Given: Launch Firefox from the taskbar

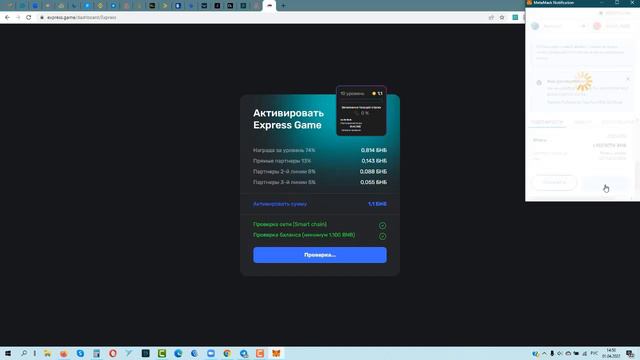Looking at the screenshot, I should 64,353.
